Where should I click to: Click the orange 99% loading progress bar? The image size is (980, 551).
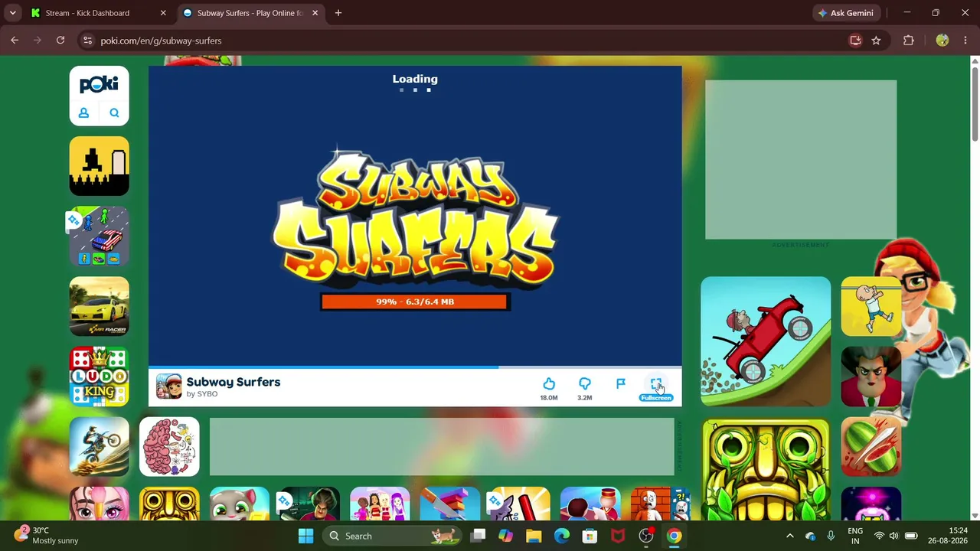pyautogui.click(x=414, y=302)
